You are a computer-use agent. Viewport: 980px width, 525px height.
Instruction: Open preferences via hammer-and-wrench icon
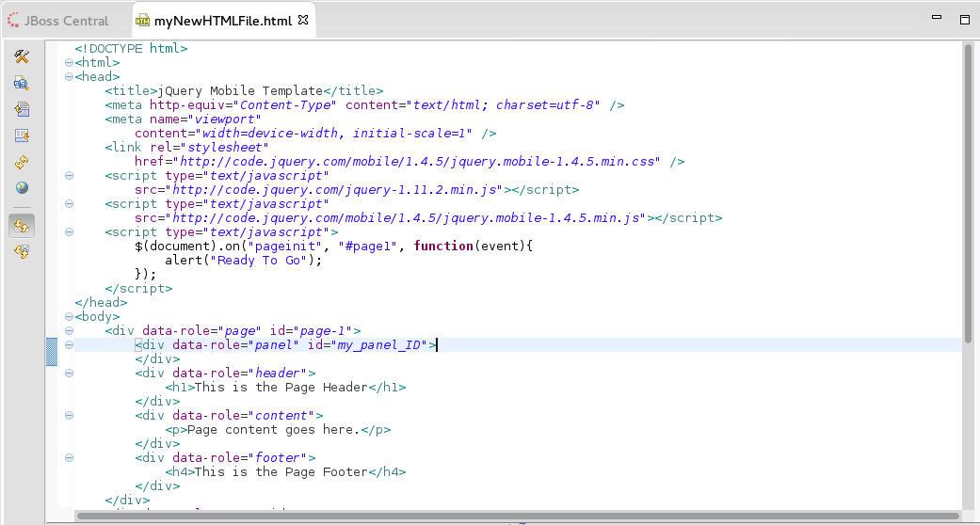pos(22,56)
